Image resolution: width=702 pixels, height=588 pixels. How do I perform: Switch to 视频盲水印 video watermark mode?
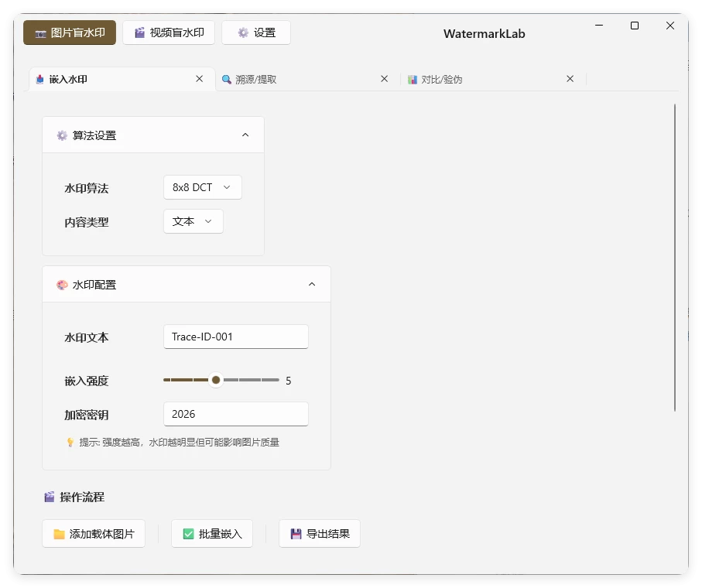(x=168, y=32)
